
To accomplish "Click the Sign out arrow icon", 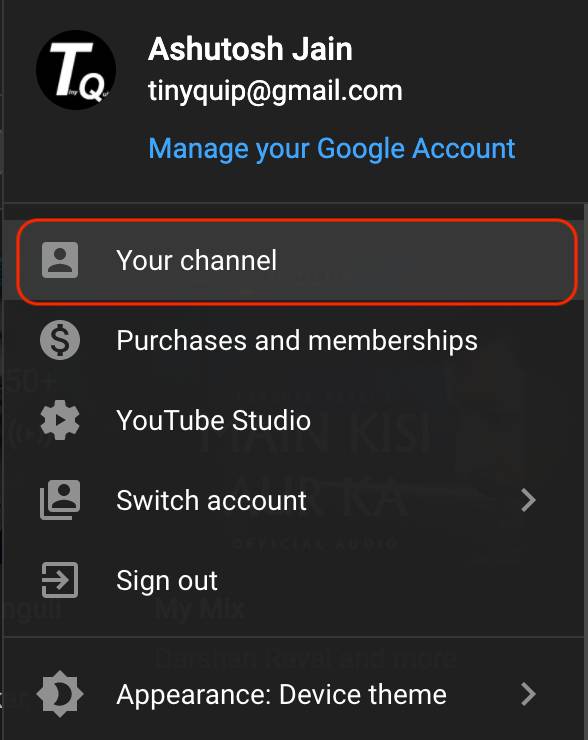I will click(x=60, y=580).
